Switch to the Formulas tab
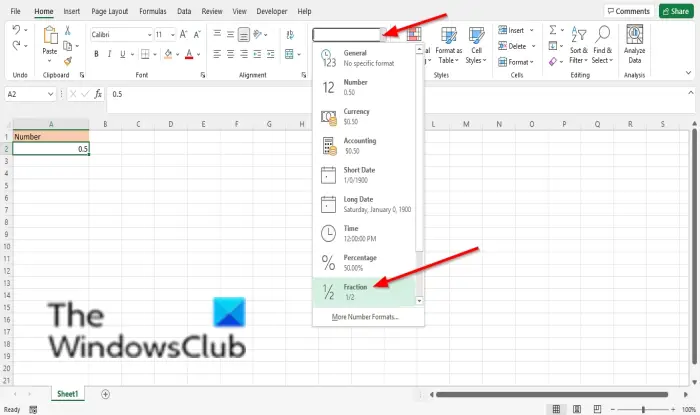 [153, 11]
